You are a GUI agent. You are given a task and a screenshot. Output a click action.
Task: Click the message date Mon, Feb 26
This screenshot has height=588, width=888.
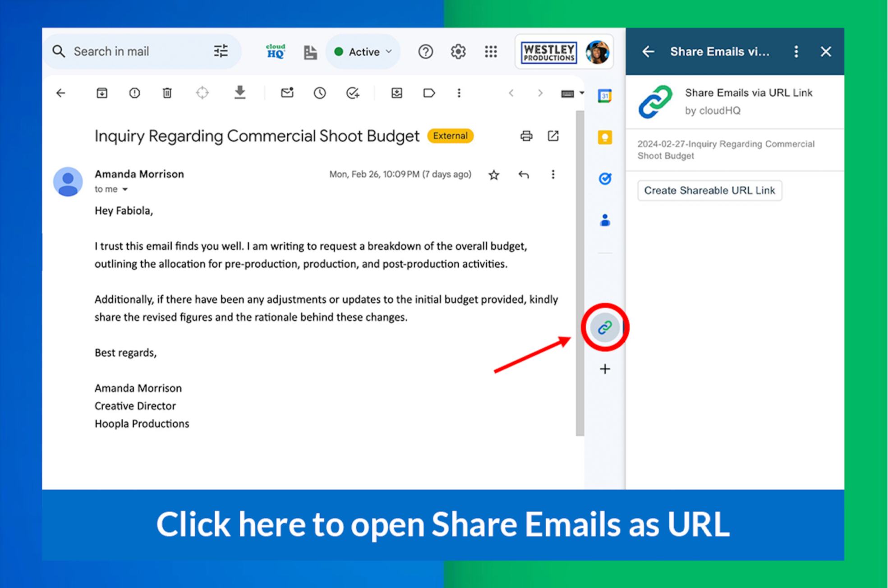tap(400, 175)
